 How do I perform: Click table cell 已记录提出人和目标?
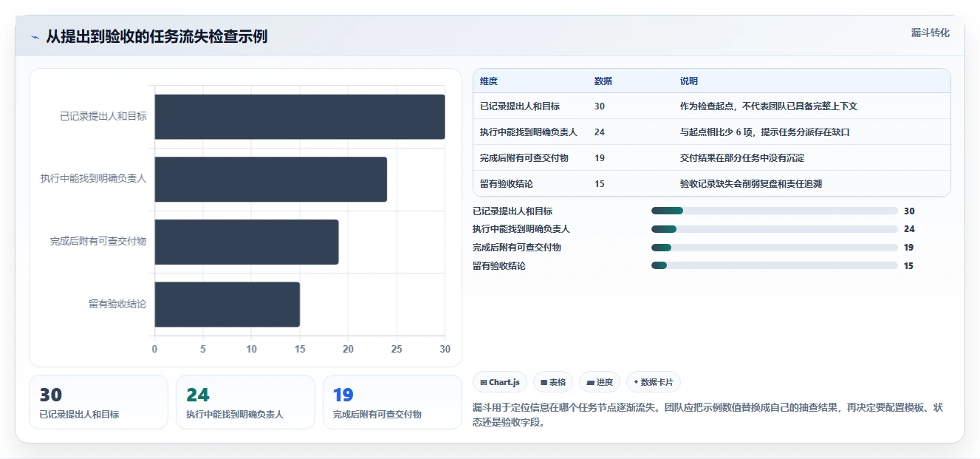tap(520, 106)
